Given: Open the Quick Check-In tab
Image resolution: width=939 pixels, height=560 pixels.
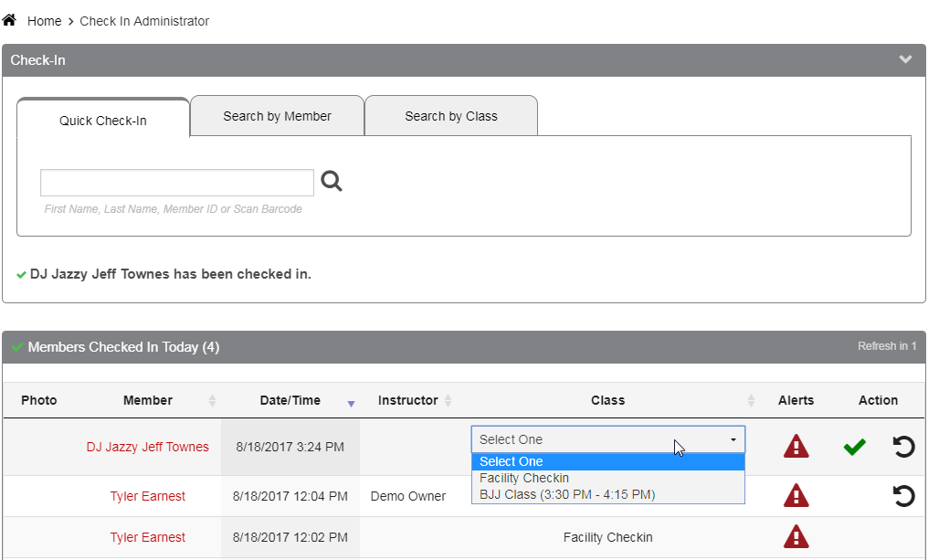Looking at the screenshot, I should tap(103, 120).
